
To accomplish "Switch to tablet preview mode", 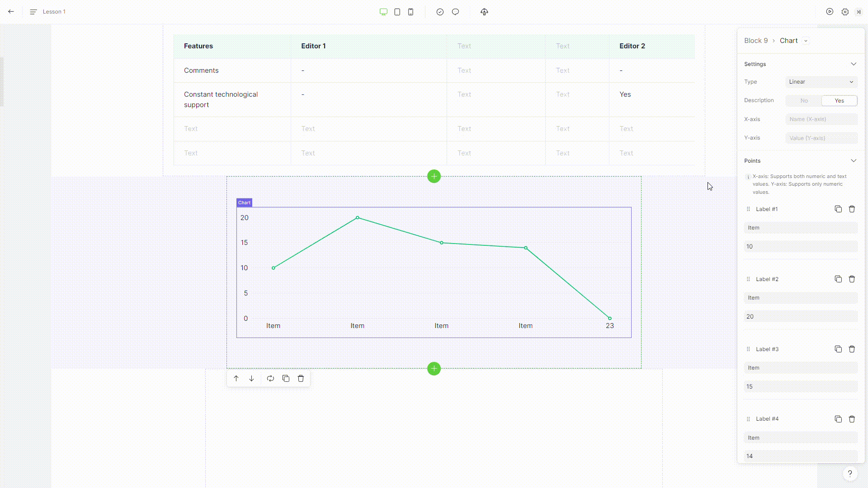I will (397, 12).
